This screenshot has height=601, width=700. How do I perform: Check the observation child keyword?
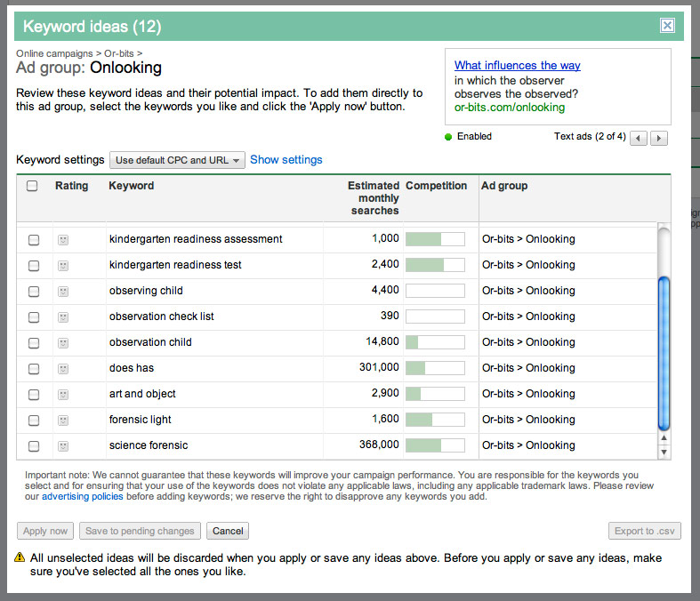[x=34, y=343]
